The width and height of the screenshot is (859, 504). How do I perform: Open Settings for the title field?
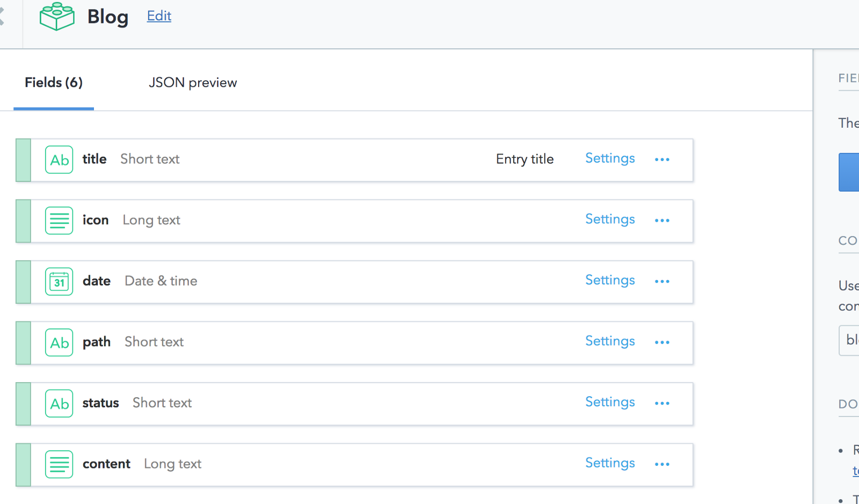[610, 158]
